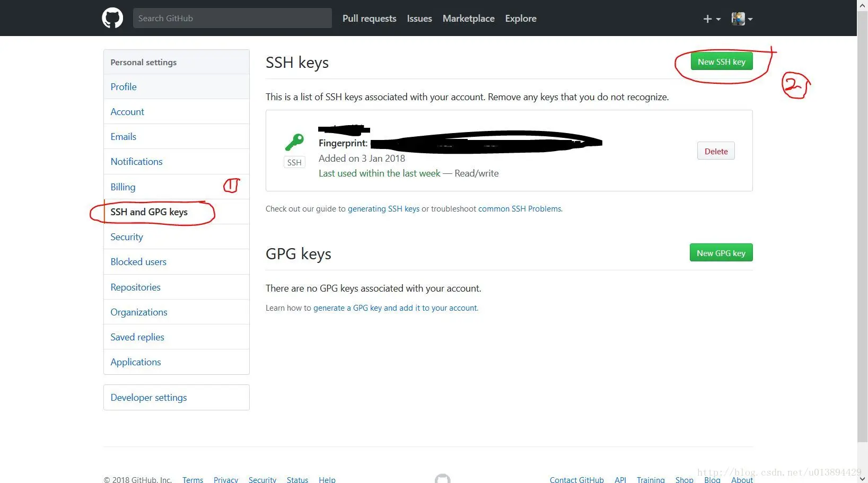
Task: Focus the Search GitHub field
Action: [x=232, y=18]
